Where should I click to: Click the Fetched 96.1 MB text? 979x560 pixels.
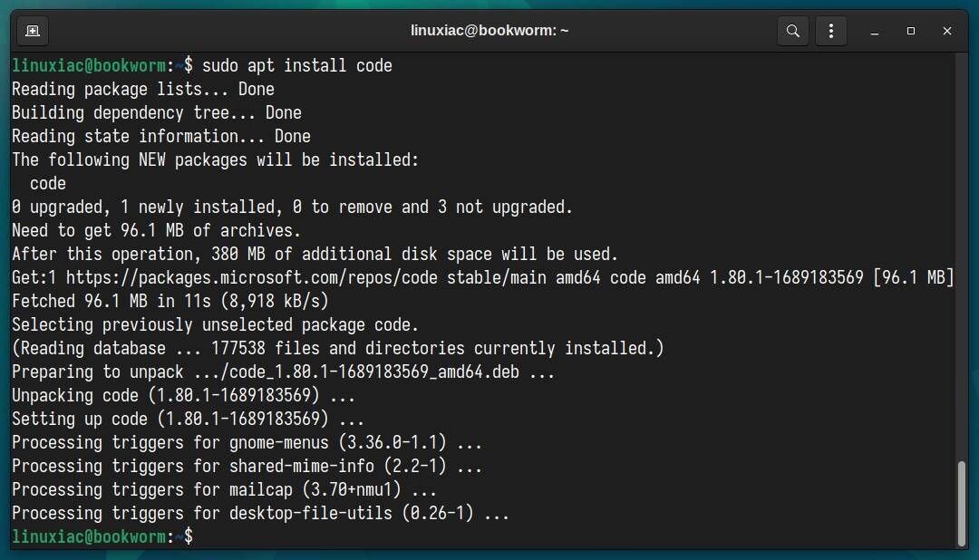[x=91, y=301]
